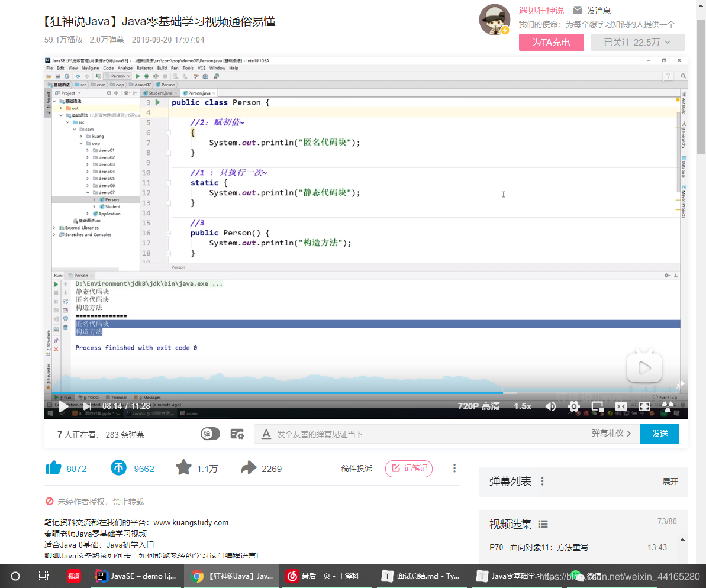
Task: Share the video with the arrow icon
Action: click(249, 469)
